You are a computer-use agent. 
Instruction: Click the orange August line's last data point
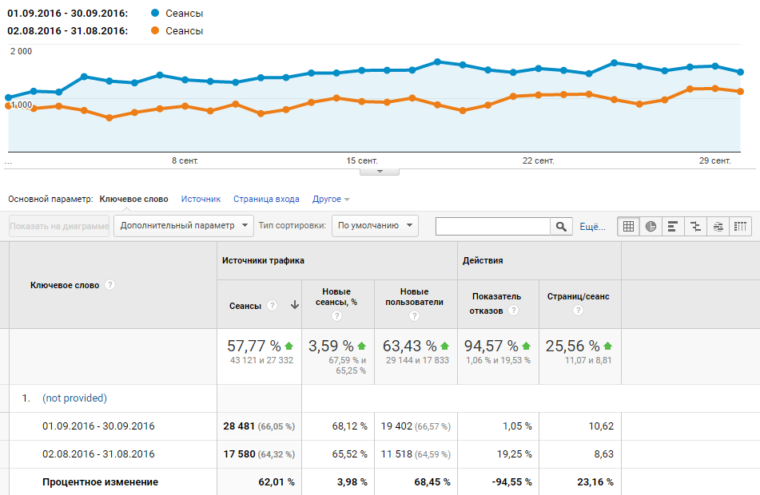pyautogui.click(x=741, y=91)
